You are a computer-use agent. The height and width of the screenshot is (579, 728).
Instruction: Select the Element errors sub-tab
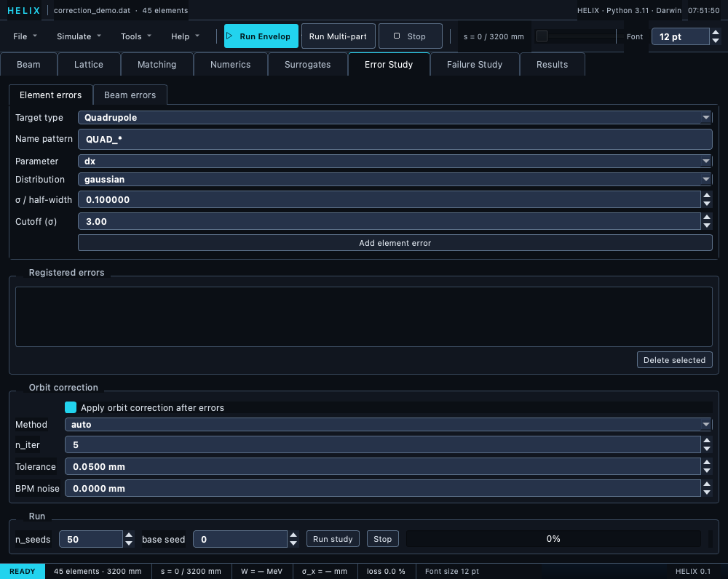(51, 95)
